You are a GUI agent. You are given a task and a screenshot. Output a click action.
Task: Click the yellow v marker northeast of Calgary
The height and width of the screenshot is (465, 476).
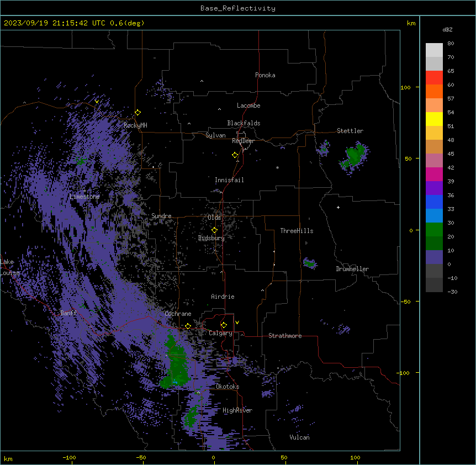pyautogui.click(x=237, y=323)
